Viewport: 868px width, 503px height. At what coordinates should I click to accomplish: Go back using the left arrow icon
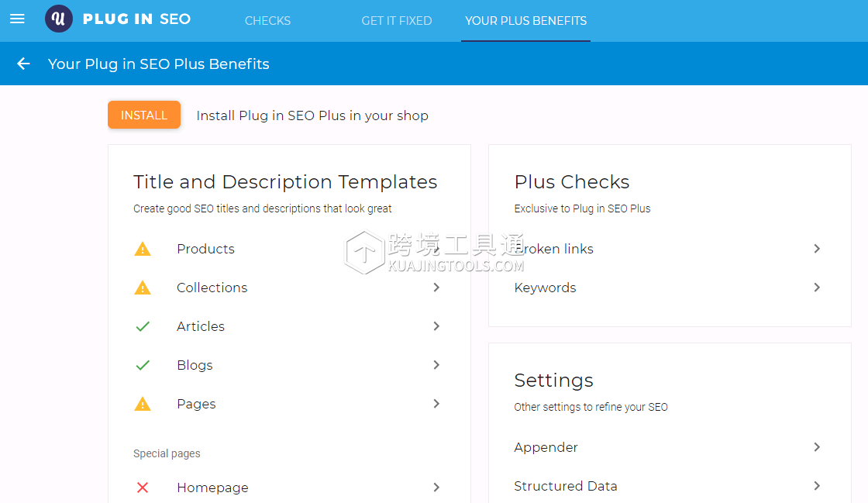23,64
